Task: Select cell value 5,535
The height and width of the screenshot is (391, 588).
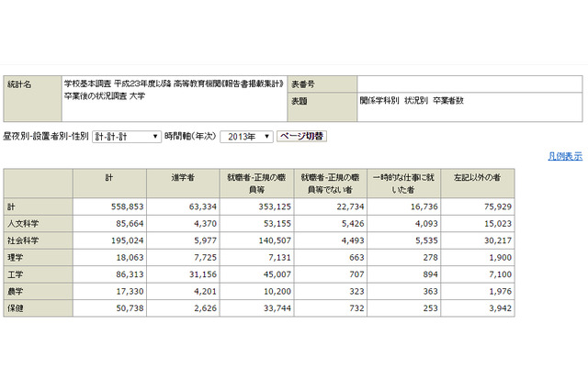Action: (x=426, y=240)
